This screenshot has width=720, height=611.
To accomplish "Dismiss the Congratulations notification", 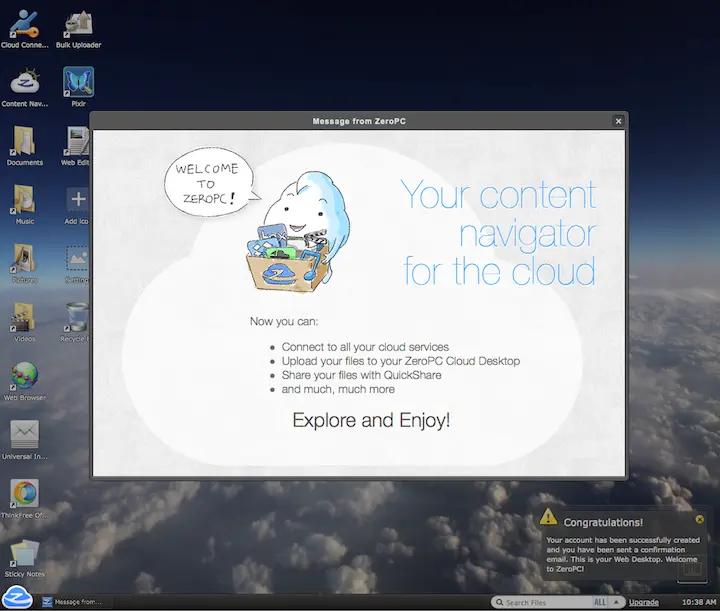I will 699,519.
